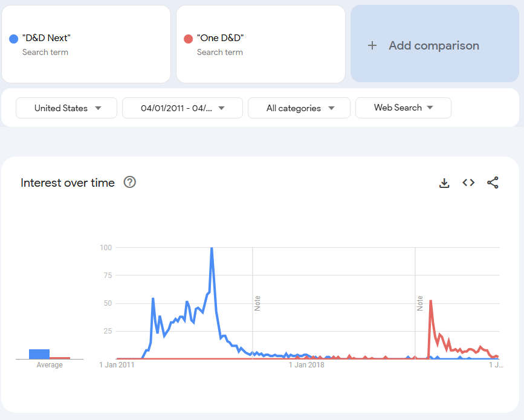Image resolution: width=524 pixels, height=420 pixels.
Task: Click the blue dot for "D&D Next"
Action: [x=14, y=39]
